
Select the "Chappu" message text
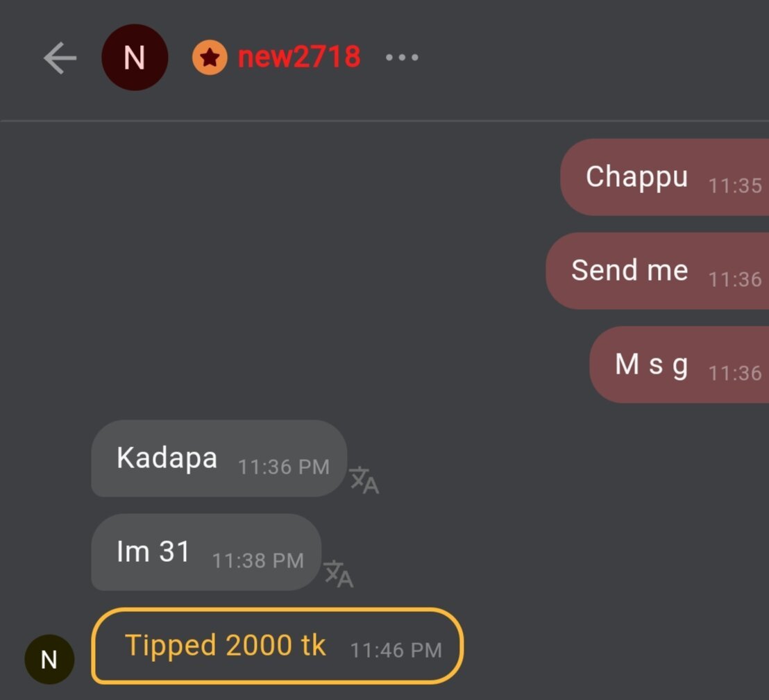636,176
